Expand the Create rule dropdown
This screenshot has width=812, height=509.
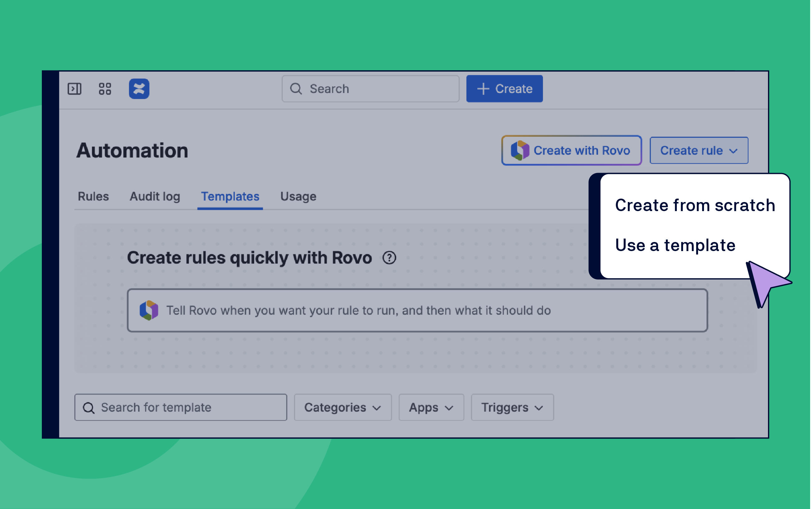(699, 151)
